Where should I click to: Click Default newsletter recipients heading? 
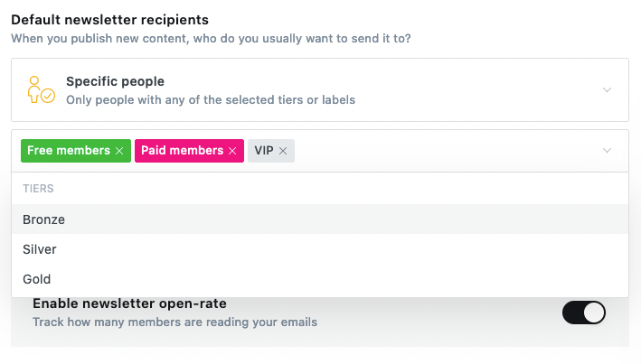tap(110, 20)
